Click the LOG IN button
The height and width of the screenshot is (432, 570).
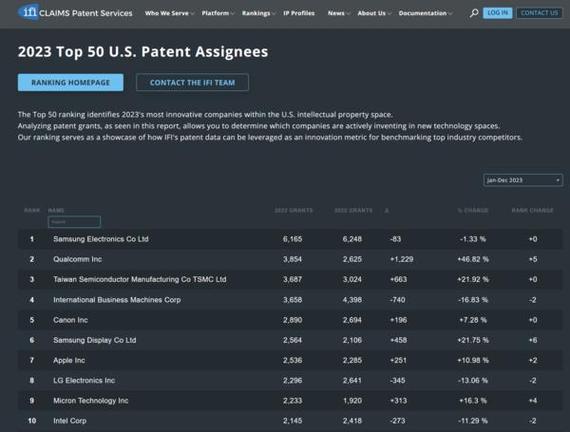tap(497, 13)
